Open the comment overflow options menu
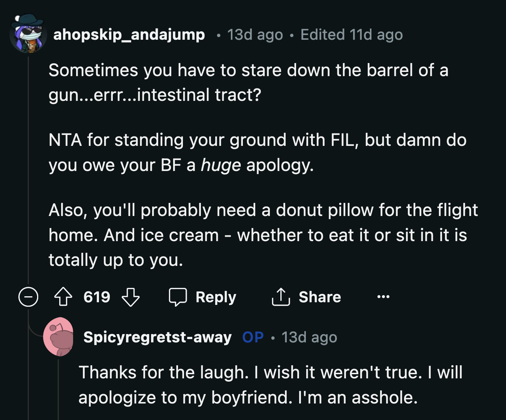This screenshot has width=506, height=420. [x=382, y=297]
